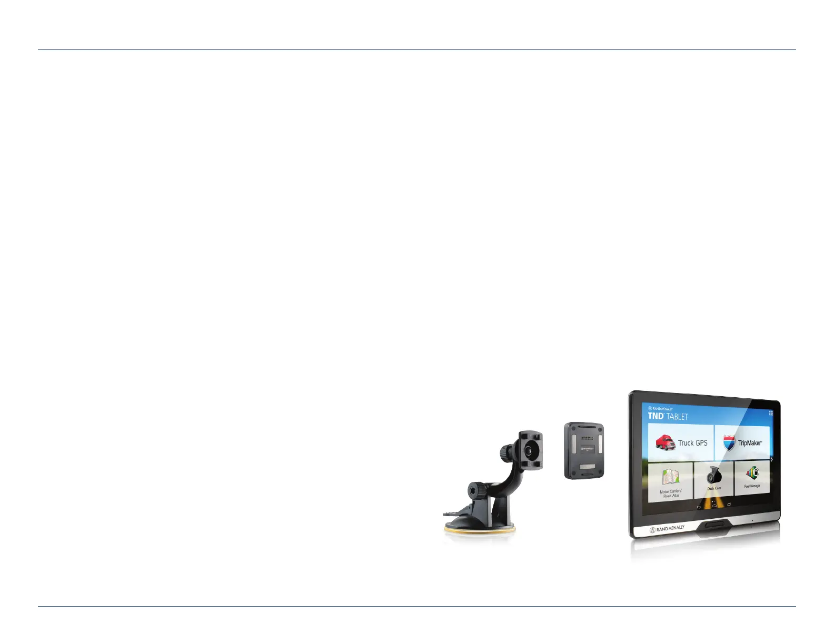Launch the Dash Cam camera icon
This screenshot has height=644, width=834.
tap(714, 476)
